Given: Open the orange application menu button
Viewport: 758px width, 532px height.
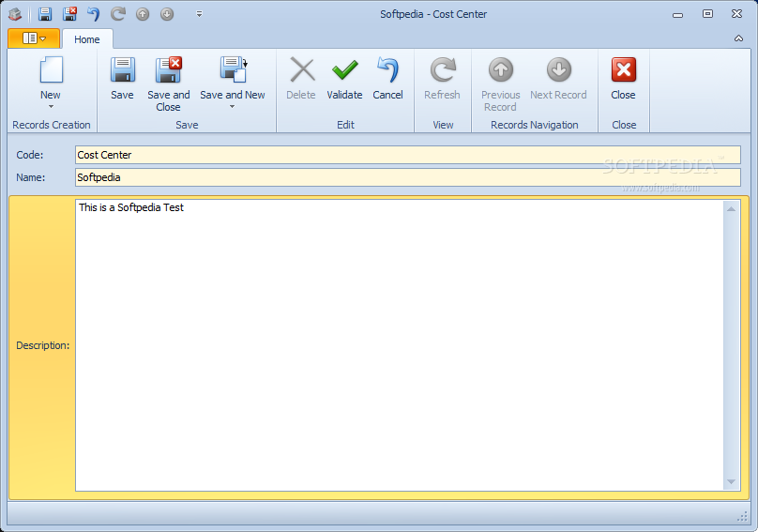Looking at the screenshot, I should click(x=34, y=38).
